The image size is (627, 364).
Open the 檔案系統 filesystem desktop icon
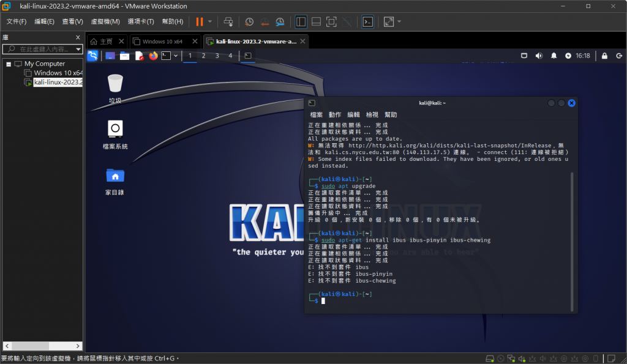click(x=115, y=134)
